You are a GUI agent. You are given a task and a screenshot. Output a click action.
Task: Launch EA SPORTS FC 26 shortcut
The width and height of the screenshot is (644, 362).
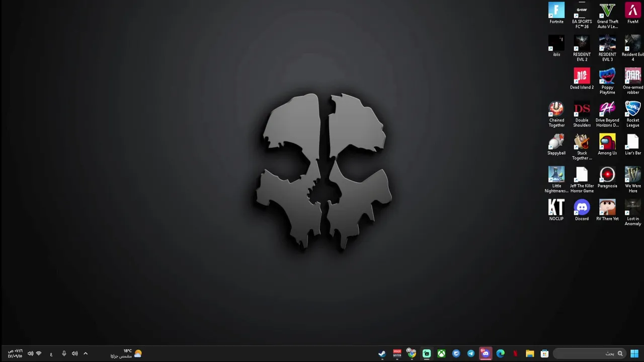[x=582, y=16]
